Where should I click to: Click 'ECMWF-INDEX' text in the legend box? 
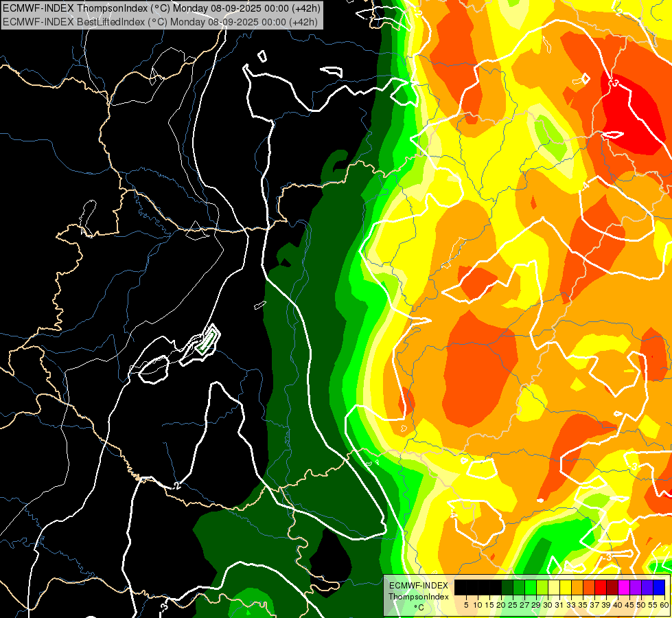point(418,586)
